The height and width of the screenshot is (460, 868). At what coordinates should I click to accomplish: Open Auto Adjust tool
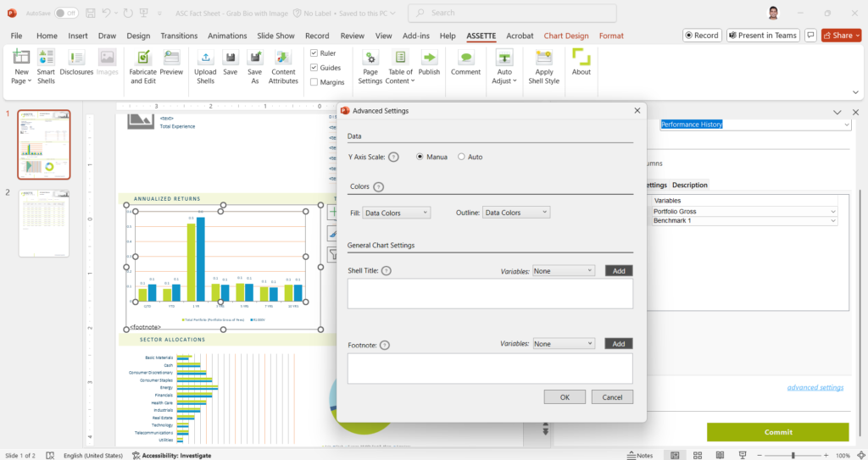(504, 66)
